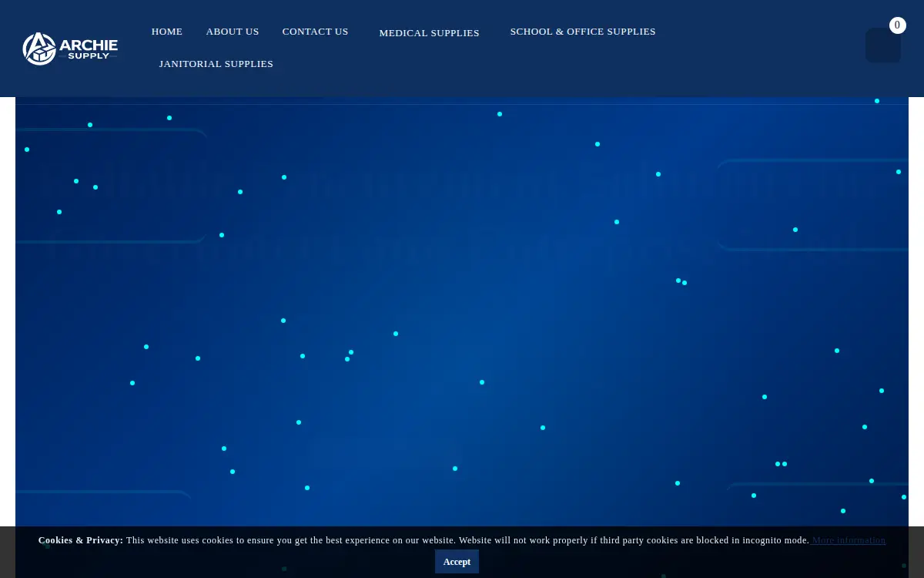Accept the cookies notice
This screenshot has width=924, height=578.
(x=457, y=562)
